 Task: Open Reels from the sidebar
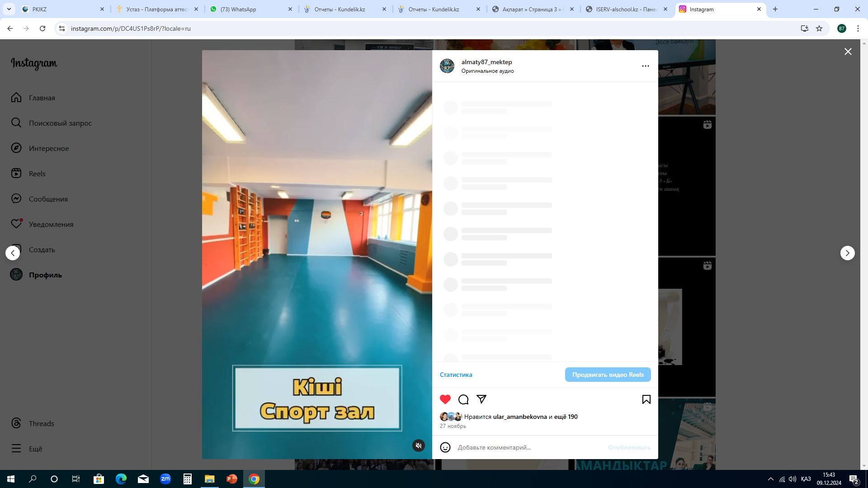tap(28, 174)
